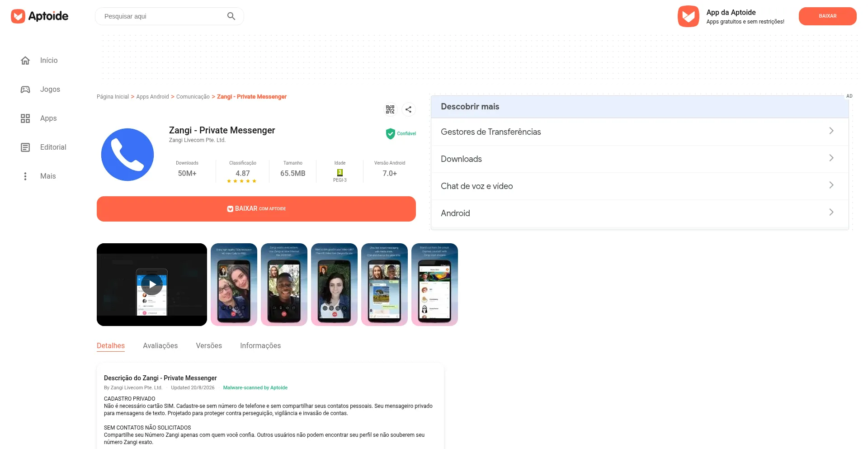Click 'SEM CONTATOS NÃO SOLICITADOS' heading
The width and height of the screenshot is (868, 449).
[x=147, y=428]
